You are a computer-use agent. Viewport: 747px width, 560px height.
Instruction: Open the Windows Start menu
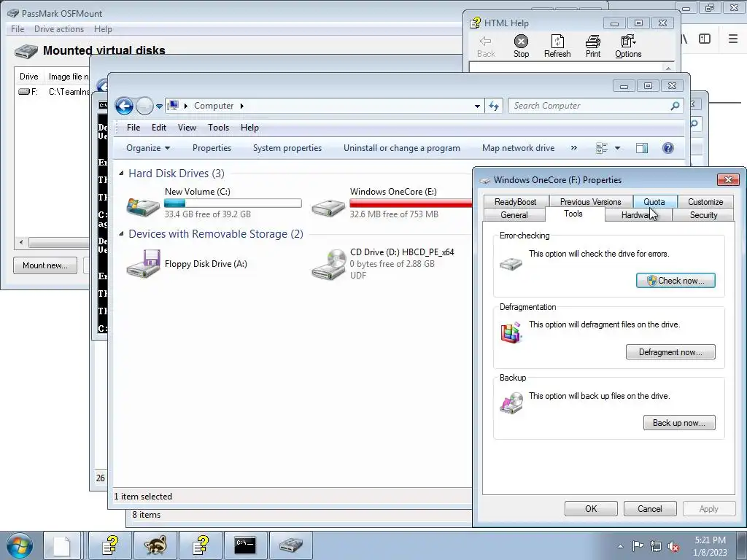click(x=20, y=545)
